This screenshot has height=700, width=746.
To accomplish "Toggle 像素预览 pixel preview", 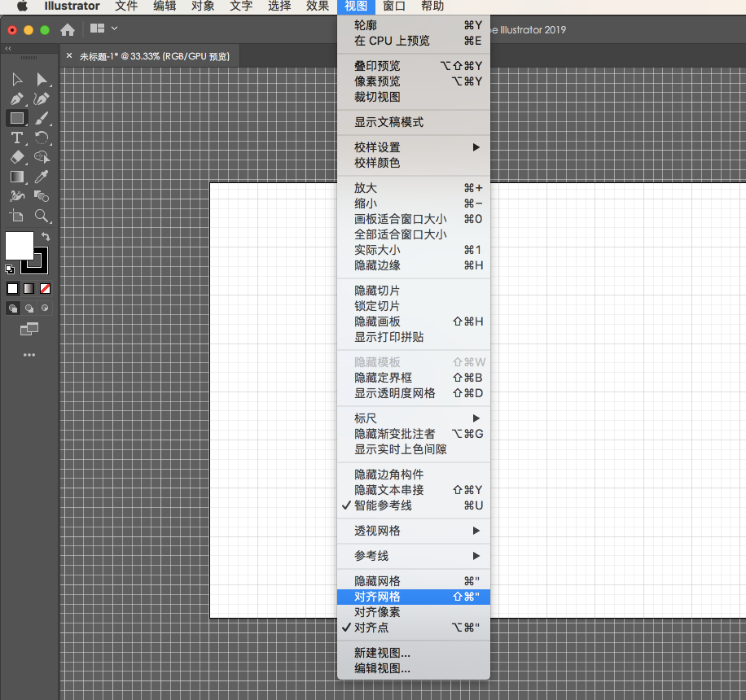I will click(x=414, y=81).
